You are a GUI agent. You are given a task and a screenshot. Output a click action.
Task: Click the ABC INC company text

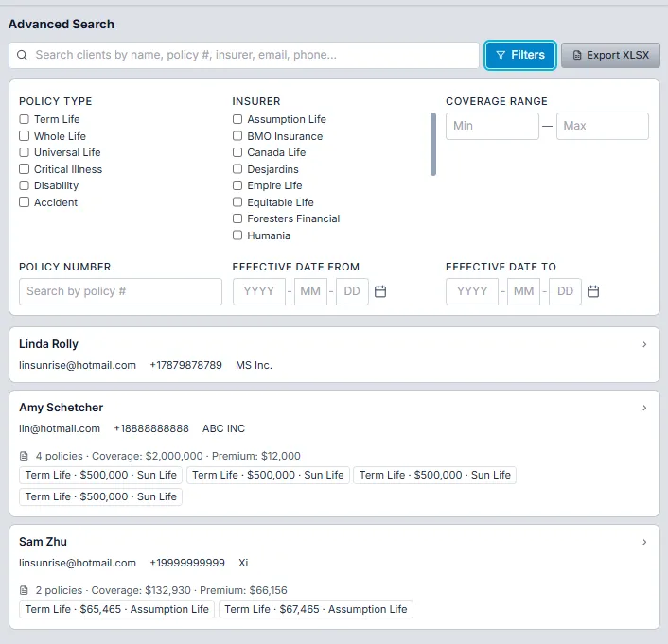point(223,429)
